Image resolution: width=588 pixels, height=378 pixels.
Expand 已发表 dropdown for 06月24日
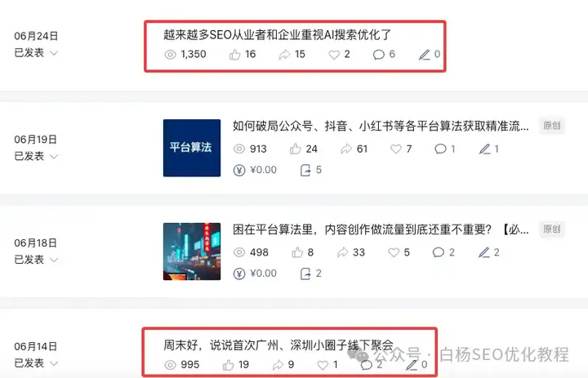click(x=54, y=53)
